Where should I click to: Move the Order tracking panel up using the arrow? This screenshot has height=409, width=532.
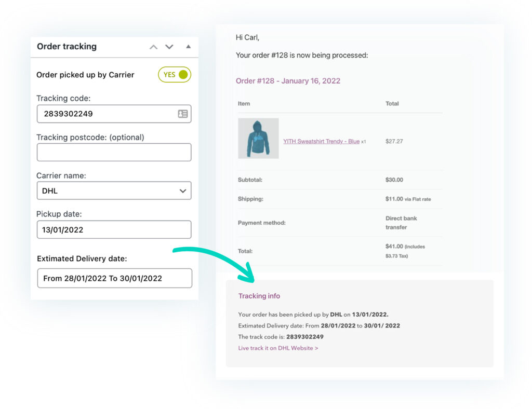pos(153,47)
